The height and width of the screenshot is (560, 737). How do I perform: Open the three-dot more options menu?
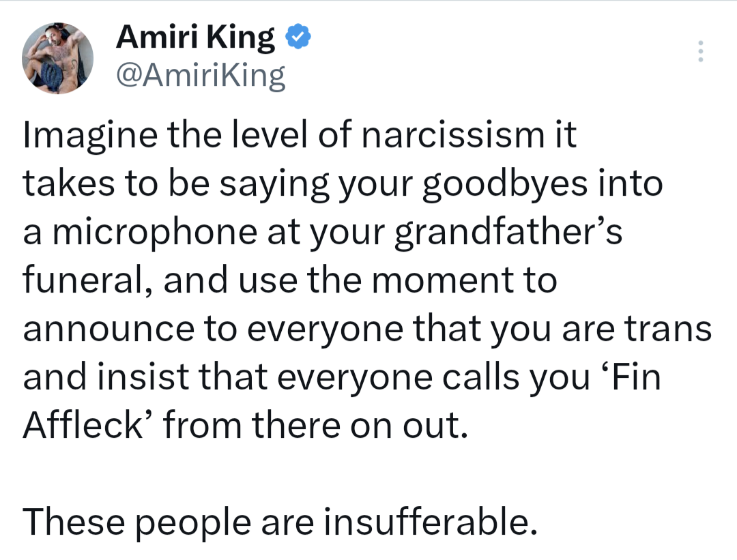(x=699, y=51)
